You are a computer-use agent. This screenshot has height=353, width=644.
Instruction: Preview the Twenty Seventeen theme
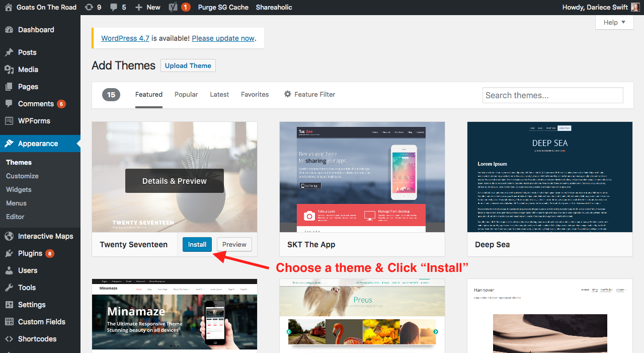(x=234, y=244)
